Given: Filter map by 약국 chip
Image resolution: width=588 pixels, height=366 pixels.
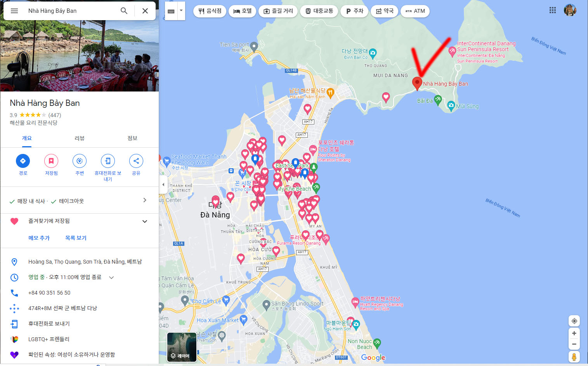Looking at the screenshot, I should click(384, 11).
